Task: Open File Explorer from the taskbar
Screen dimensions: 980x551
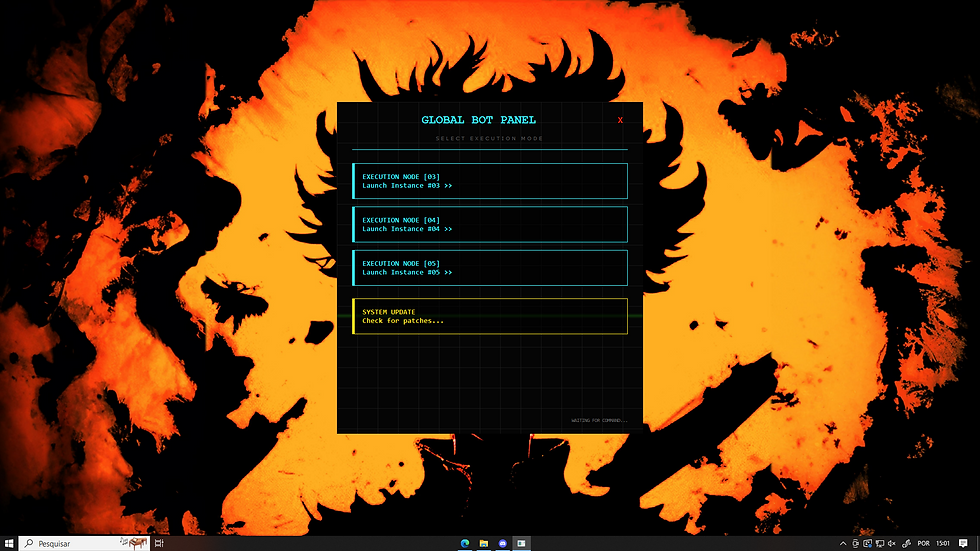Action: point(484,544)
